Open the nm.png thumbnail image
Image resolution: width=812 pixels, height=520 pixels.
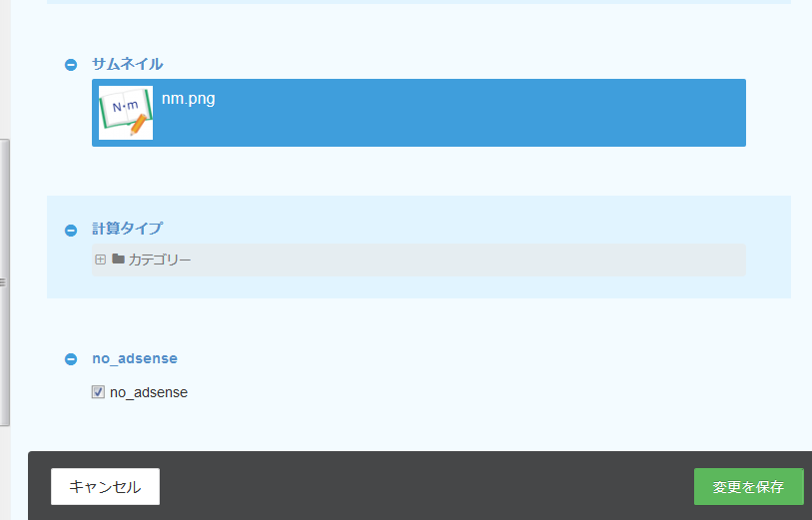click(x=126, y=113)
